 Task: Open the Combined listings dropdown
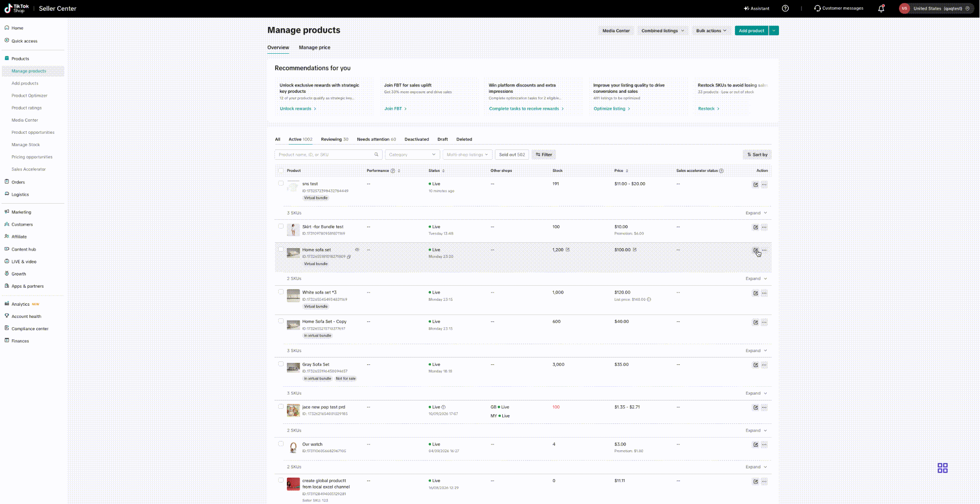coord(663,31)
